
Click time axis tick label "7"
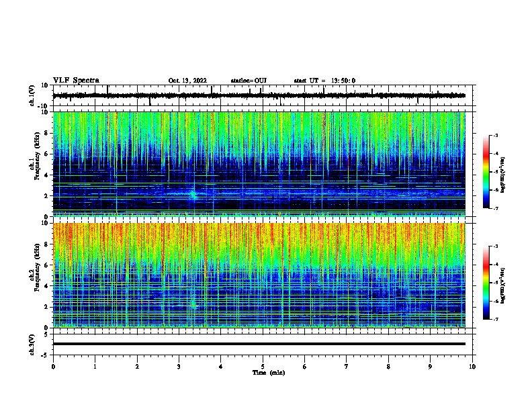(x=347, y=367)
